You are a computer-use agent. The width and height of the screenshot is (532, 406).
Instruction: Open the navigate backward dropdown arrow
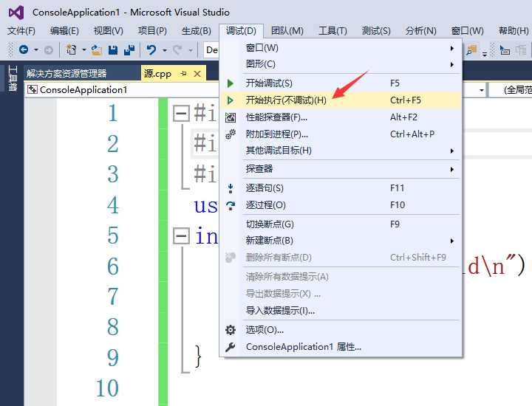point(36,50)
